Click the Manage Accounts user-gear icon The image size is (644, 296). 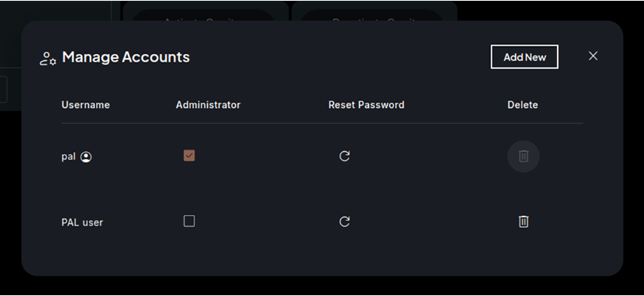tap(48, 58)
